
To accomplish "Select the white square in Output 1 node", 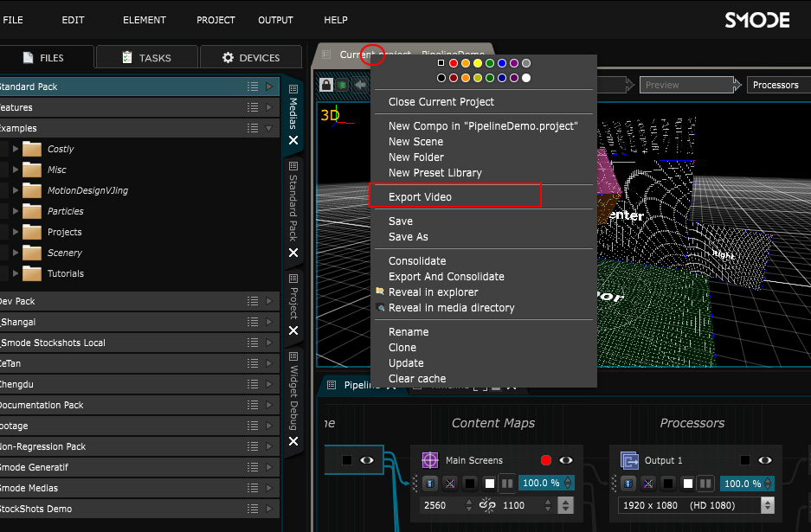I will [x=688, y=484].
